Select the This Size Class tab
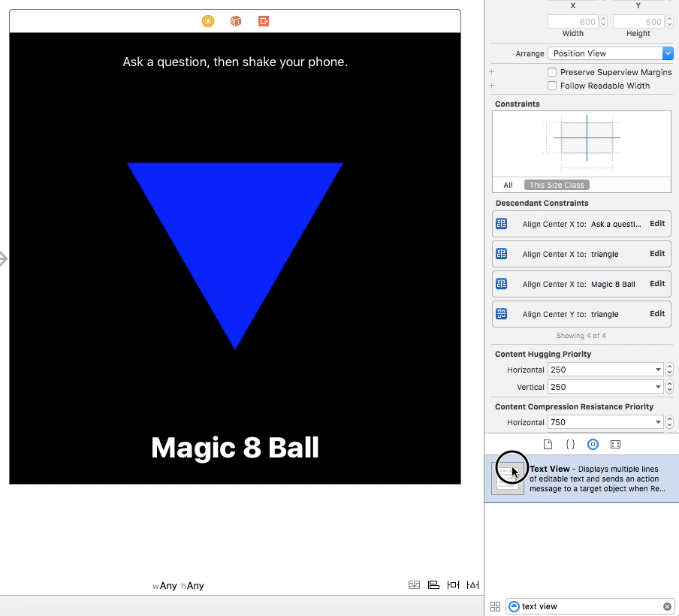Screen dimensions: 679x616 pos(557,185)
